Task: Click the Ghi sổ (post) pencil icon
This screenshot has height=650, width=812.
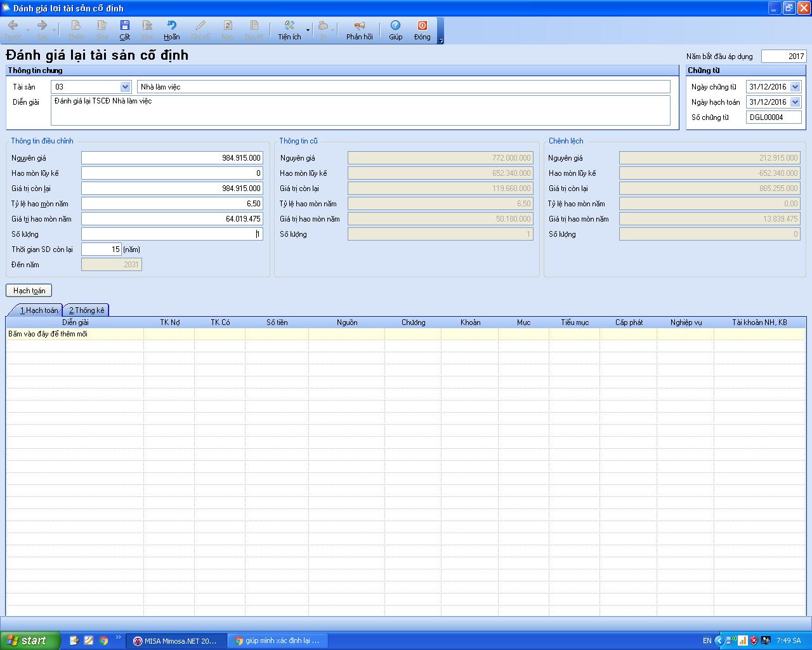Action: pyautogui.click(x=200, y=25)
